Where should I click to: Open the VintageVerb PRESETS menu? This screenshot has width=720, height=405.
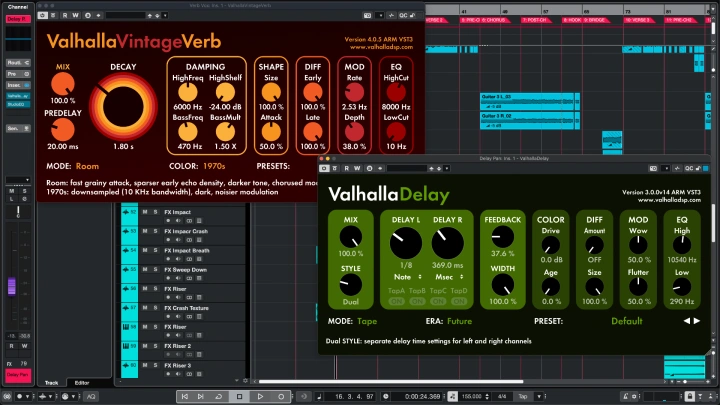tap(273, 166)
